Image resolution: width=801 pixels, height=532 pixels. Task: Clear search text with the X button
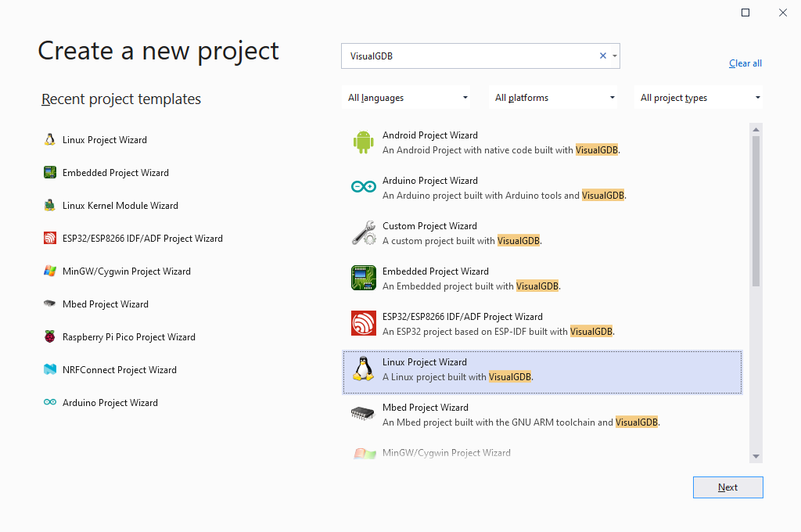click(x=603, y=56)
